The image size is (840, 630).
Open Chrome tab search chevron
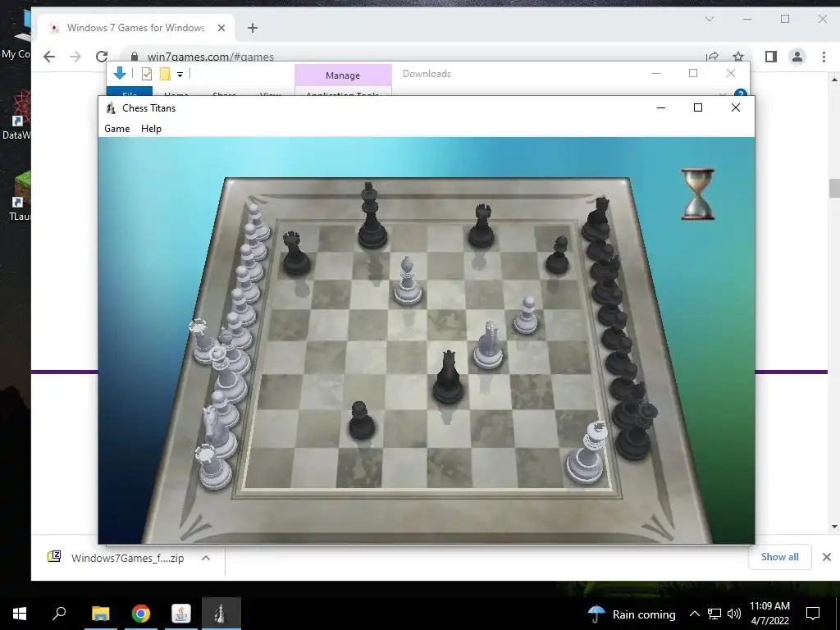[x=710, y=20]
